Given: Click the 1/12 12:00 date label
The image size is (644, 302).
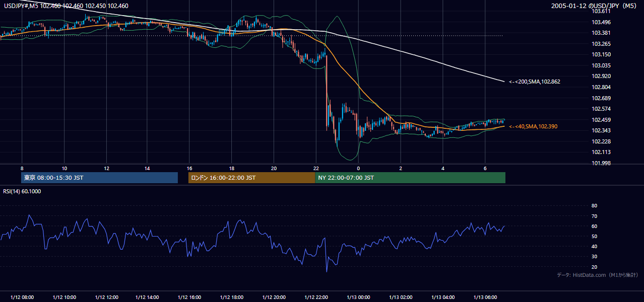Looking at the screenshot, I should coord(106,297).
